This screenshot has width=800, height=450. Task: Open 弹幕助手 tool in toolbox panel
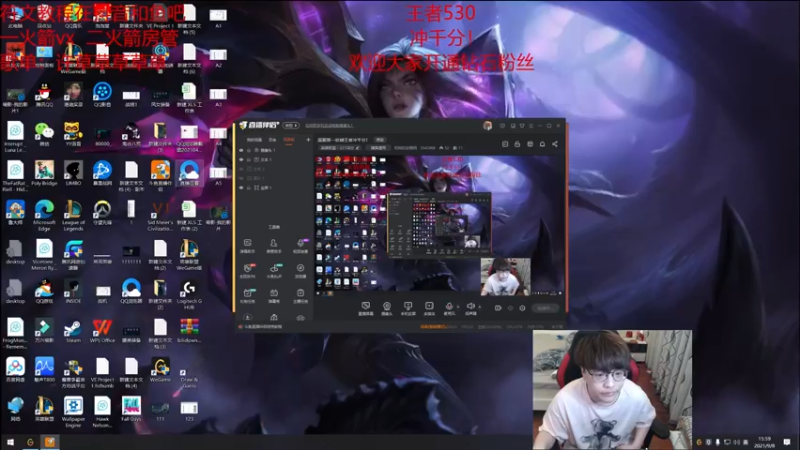(247, 245)
